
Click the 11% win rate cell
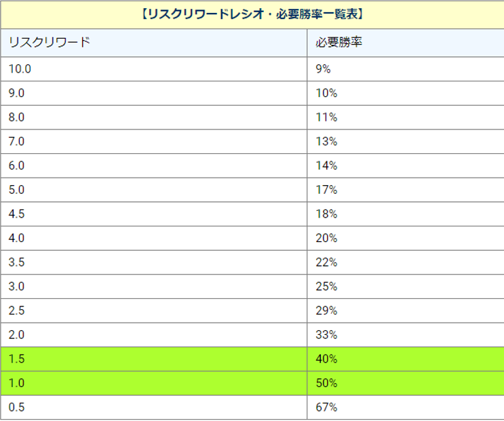pos(326,117)
